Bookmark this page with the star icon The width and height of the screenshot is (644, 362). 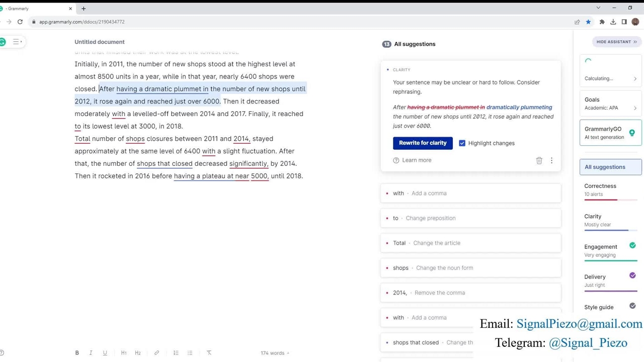588,22
